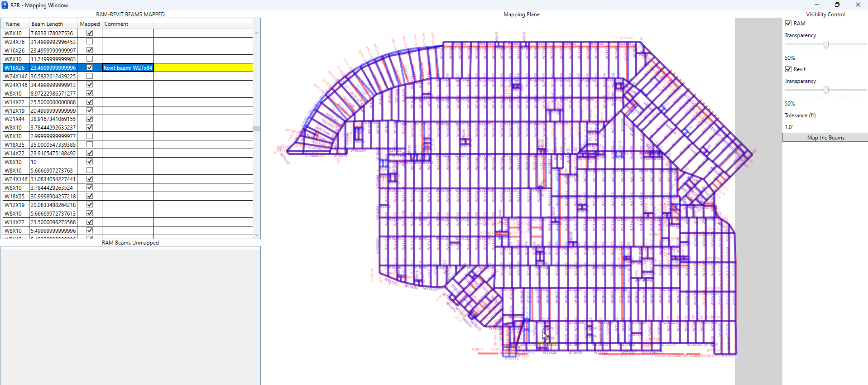Viewport: 868px width, 385px height.
Task: Minimize the R2R Mapping Window
Action: (x=816, y=5)
